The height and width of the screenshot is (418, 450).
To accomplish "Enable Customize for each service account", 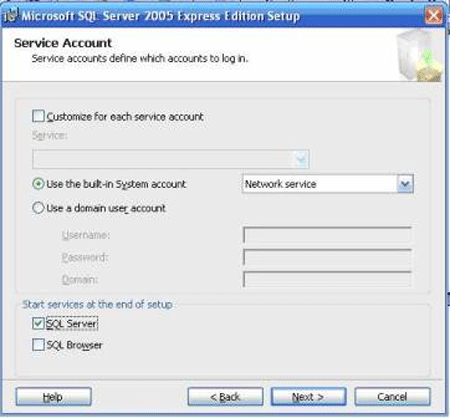I will tap(38, 116).
